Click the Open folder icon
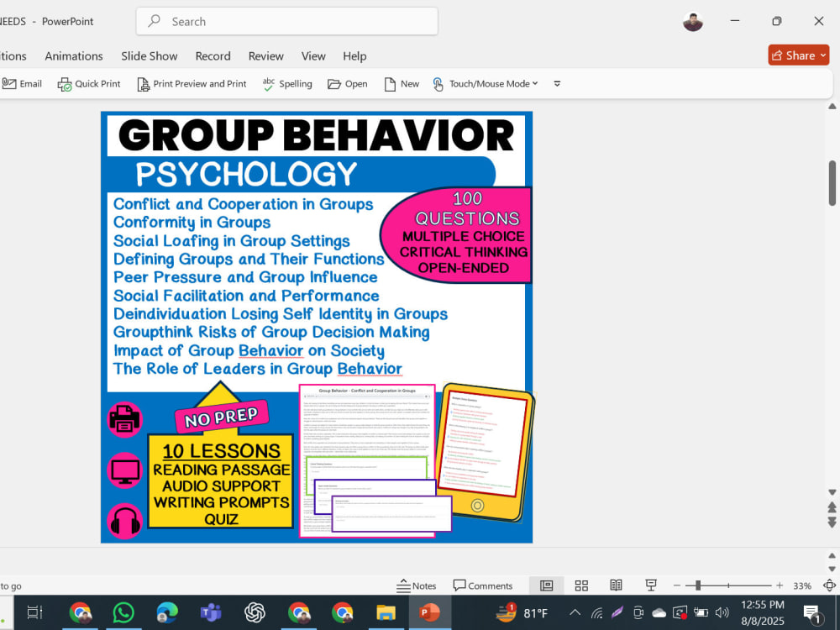This screenshot has width=840, height=630. pyautogui.click(x=347, y=84)
